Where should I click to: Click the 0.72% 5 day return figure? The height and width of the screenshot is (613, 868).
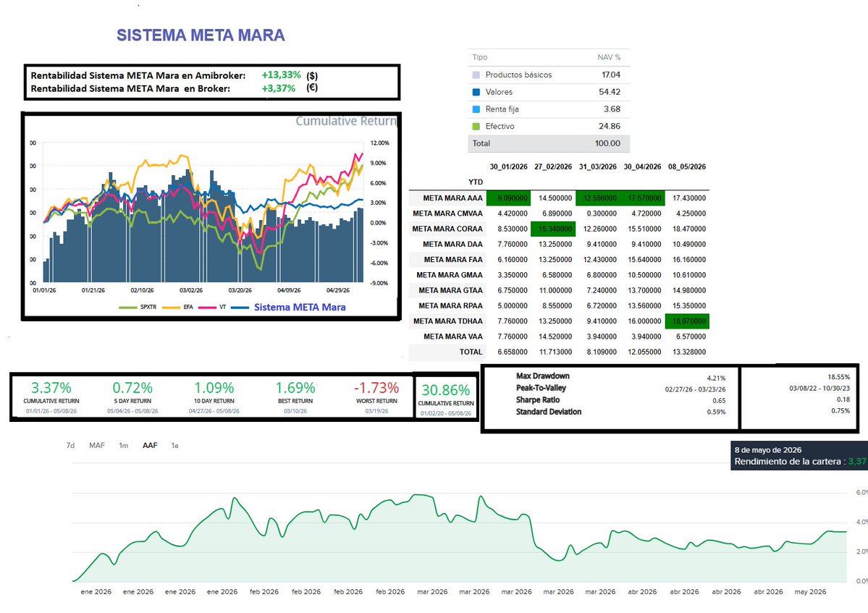pos(132,388)
